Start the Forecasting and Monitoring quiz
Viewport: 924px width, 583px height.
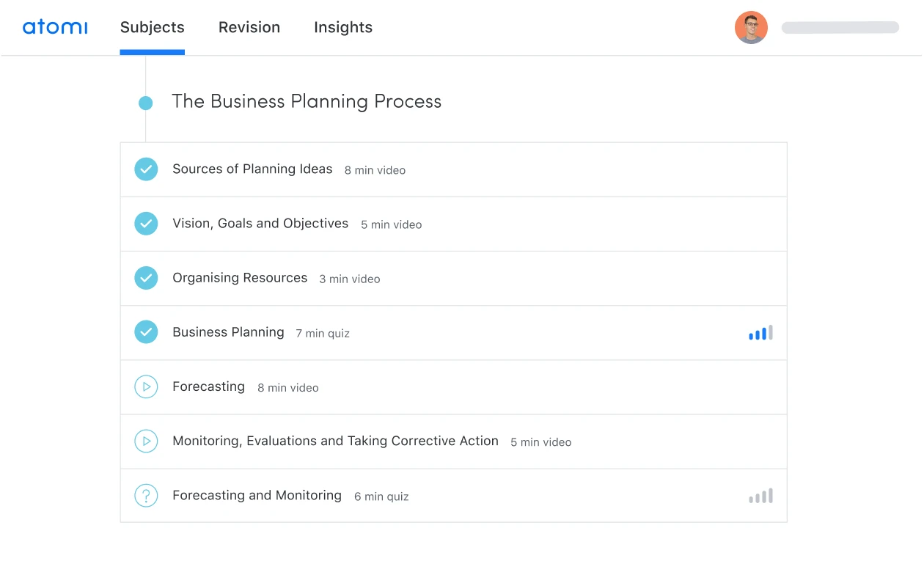click(x=257, y=496)
